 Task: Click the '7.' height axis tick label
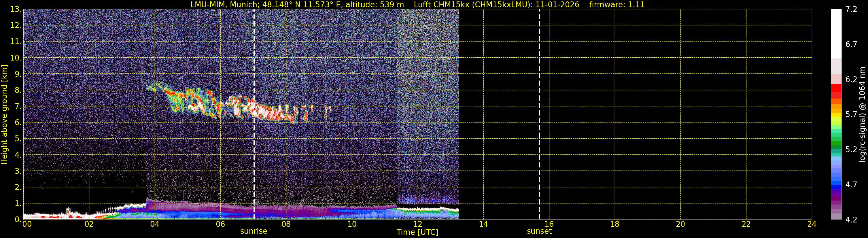[18, 106]
